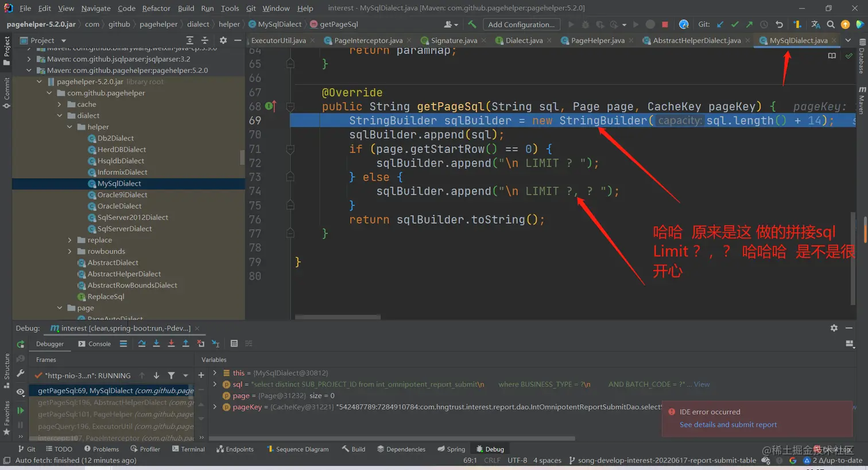The height and width of the screenshot is (470, 868).
Task: Toggle View Breakpoints eye icon
Action: [21, 392]
